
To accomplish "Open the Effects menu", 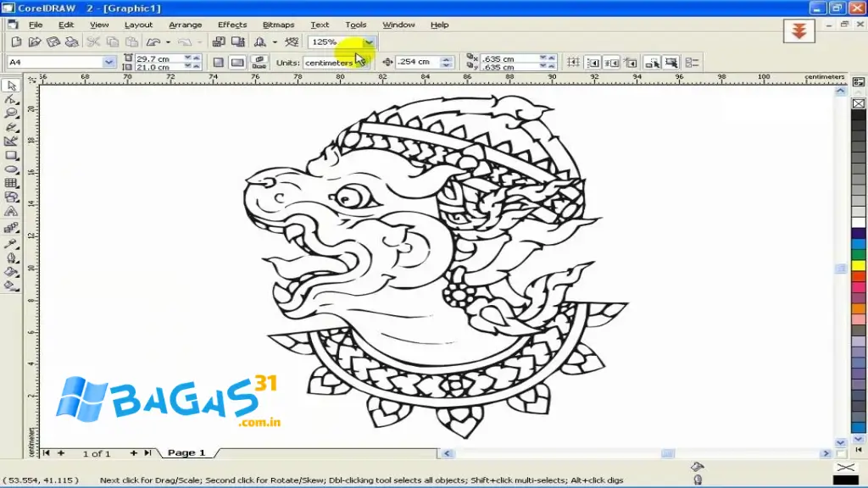I will [231, 24].
